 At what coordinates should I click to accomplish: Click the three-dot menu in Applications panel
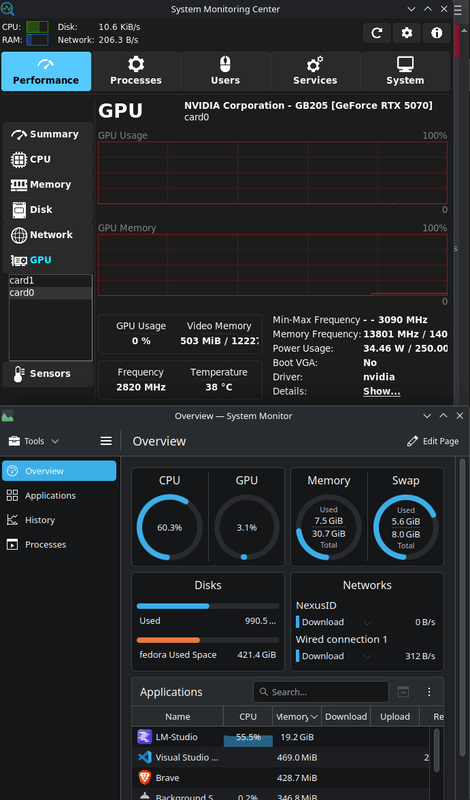click(429, 692)
